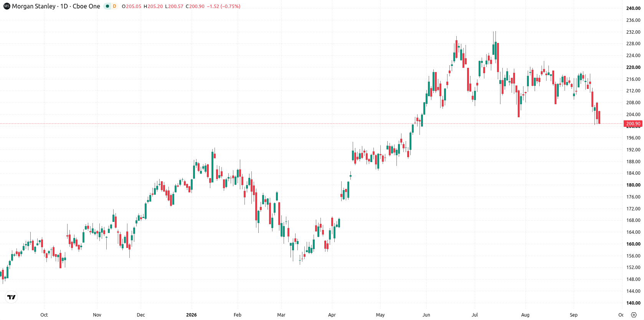Viewport: 644px width, 320px height.
Task: Click the Sep label on the time axis
Action: [x=574, y=315]
